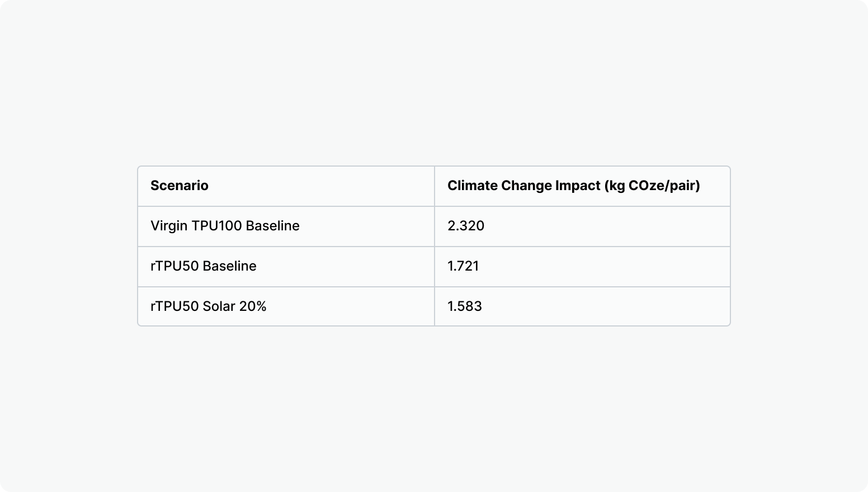
Task: Click "rTPU50" in the rTPU50 Baseline row
Action: [x=174, y=266]
